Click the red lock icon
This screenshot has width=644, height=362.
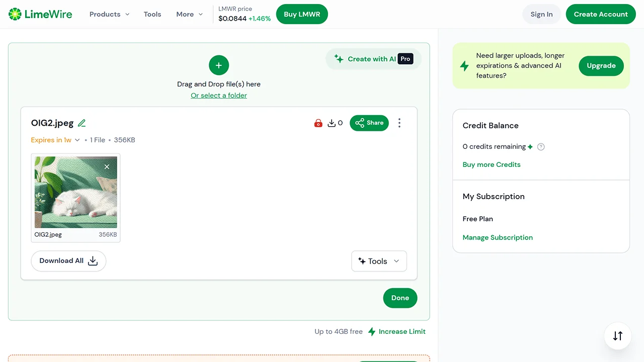click(x=318, y=123)
